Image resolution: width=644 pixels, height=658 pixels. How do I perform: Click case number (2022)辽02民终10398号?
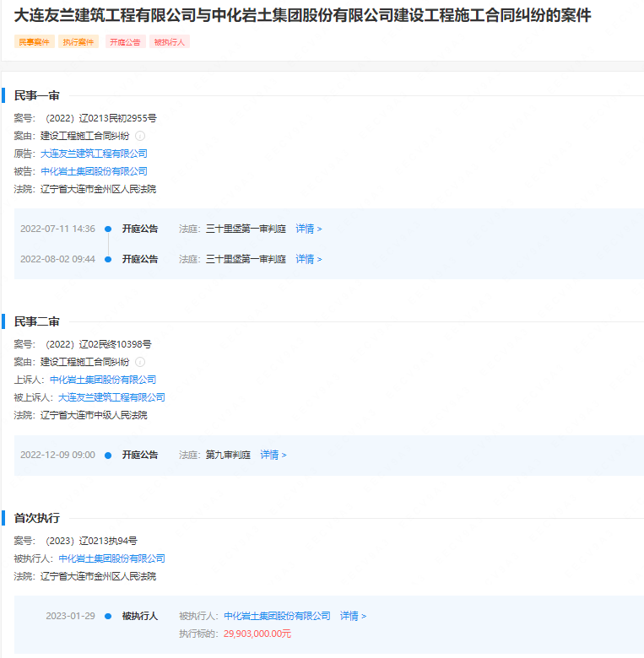point(98,344)
